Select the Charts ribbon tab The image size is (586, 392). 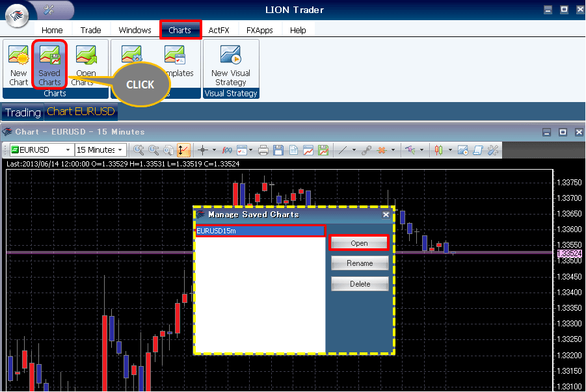pyautogui.click(x=180, y=30)
